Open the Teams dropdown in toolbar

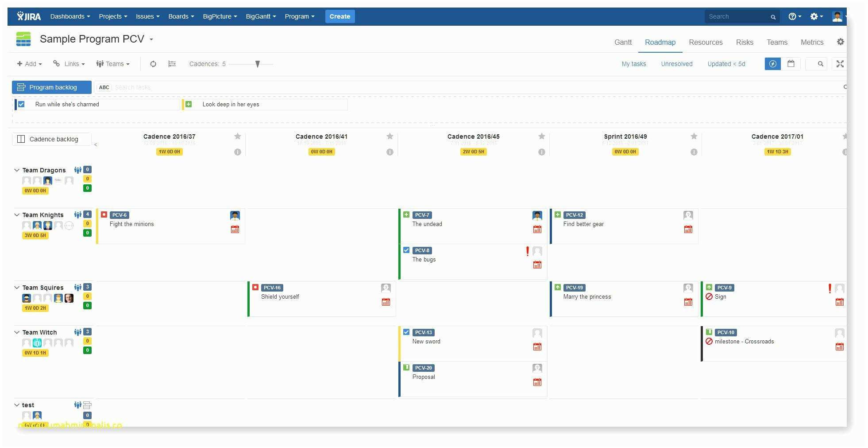(x=113, y=64)
